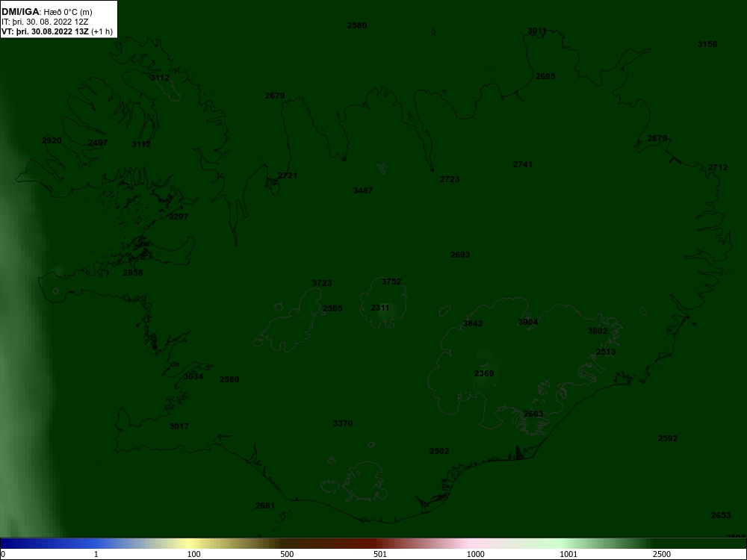The image size is (747, 560).
Task: Click the 2653 value on the map
Action: pos(721,515)
